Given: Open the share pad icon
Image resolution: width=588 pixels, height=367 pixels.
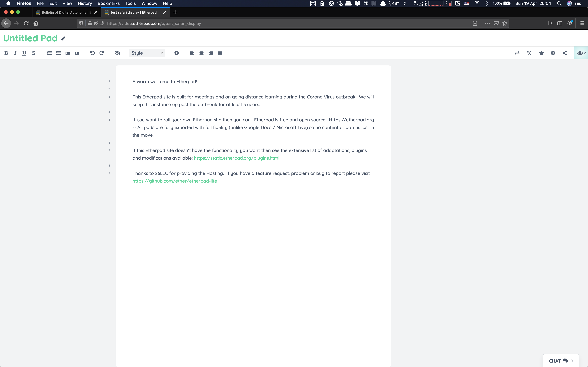Looking at the screenshot, I should 565,53.
